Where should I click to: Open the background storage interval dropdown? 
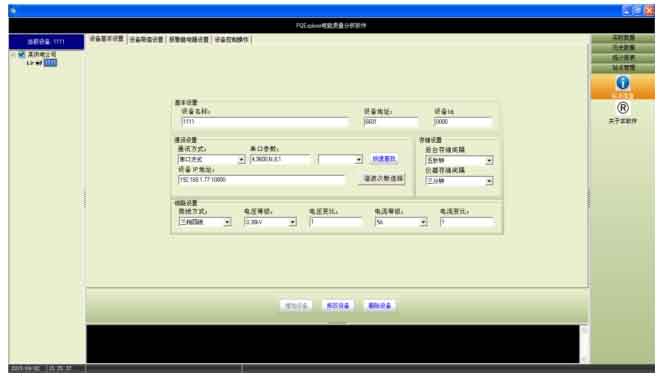click(489, 161)
